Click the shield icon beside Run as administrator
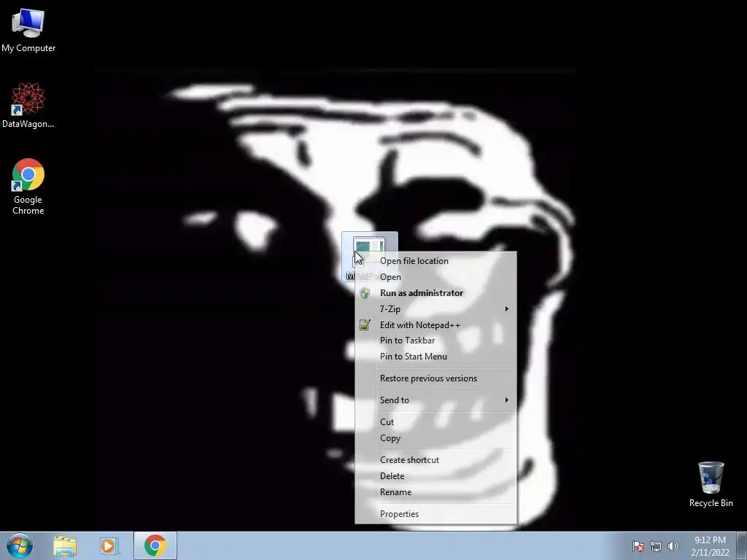The height and width of the screenshot is (560, 747). tap(365, 293)
